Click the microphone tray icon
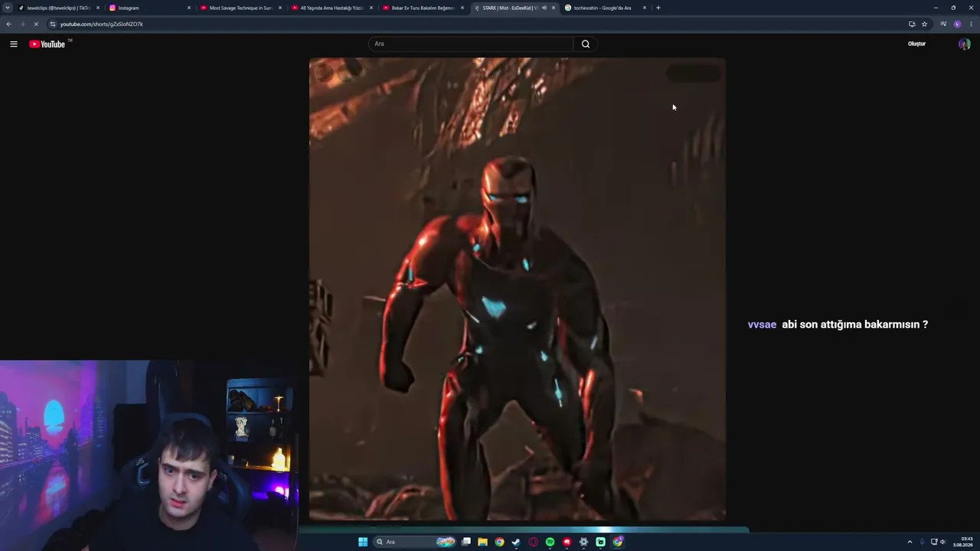The image size is (980, 551). (923, 542)
